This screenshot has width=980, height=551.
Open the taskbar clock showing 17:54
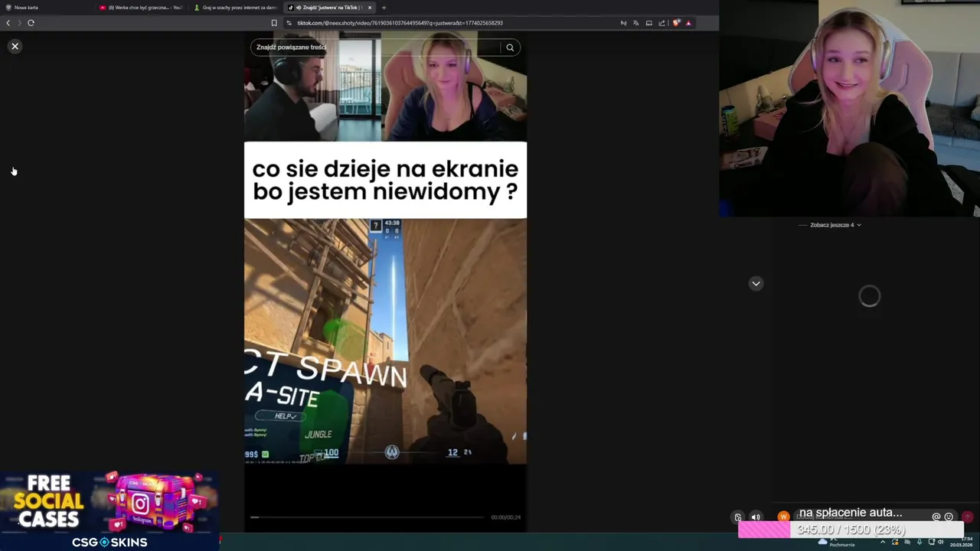tap(961, 542)
